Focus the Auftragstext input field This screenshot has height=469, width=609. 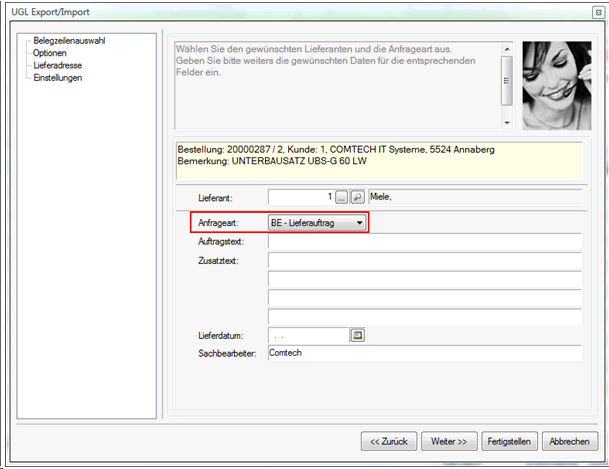click(x=424, y=242)
